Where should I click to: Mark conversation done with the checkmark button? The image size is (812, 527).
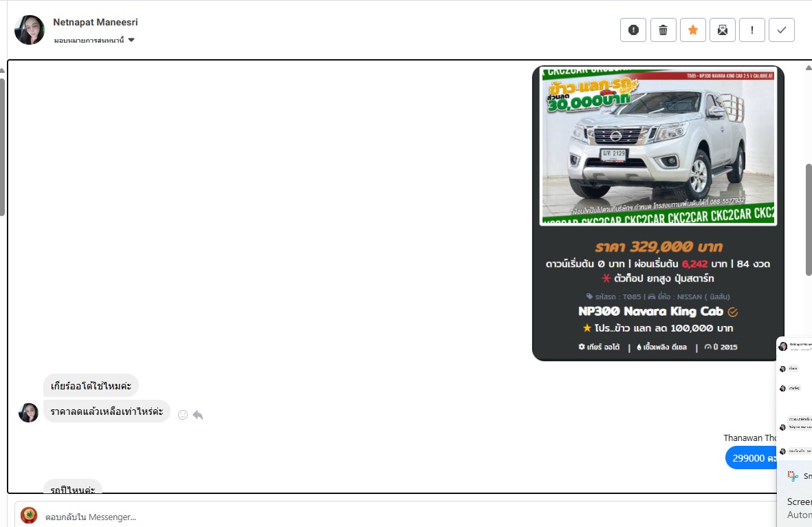[x=782, y=30]
